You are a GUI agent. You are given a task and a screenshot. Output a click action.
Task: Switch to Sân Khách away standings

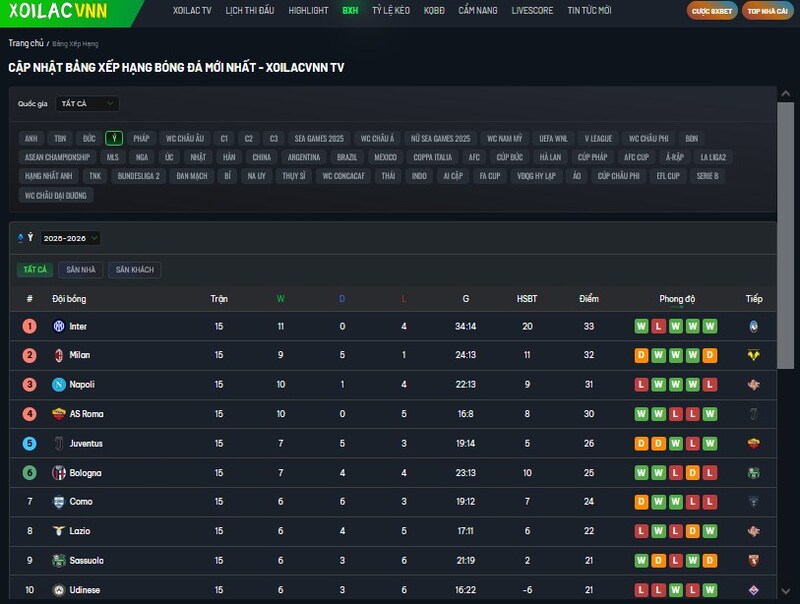[x=134, y=270]
